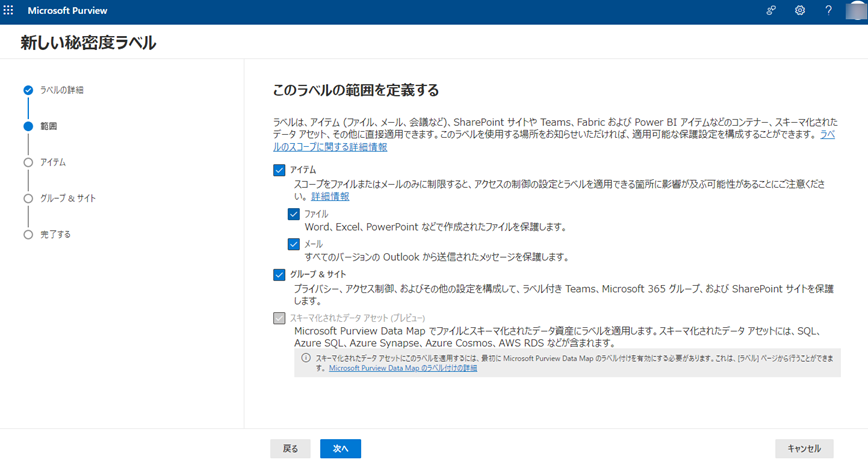
Task: Go to the グループ & サイト wizard step
Action: pyautogui.click(x=67, y=198)
